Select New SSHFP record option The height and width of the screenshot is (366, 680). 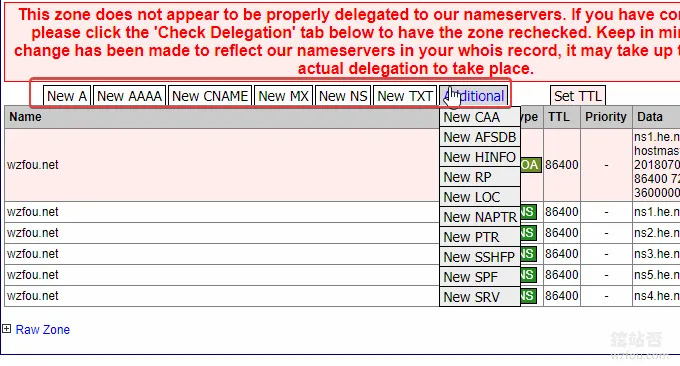point(480,257)
